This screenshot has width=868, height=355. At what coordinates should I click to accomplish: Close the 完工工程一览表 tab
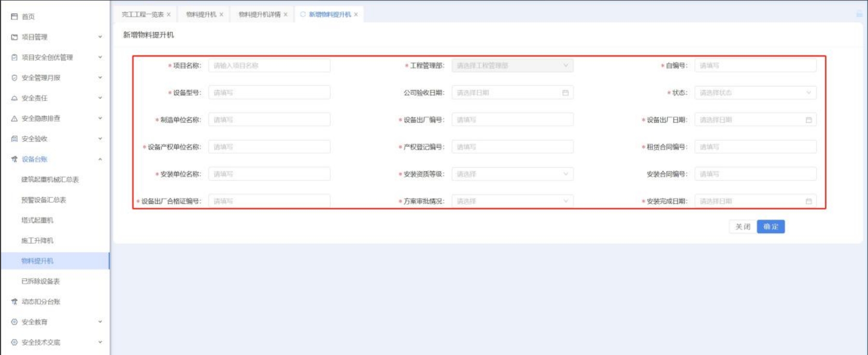[168, 14]
